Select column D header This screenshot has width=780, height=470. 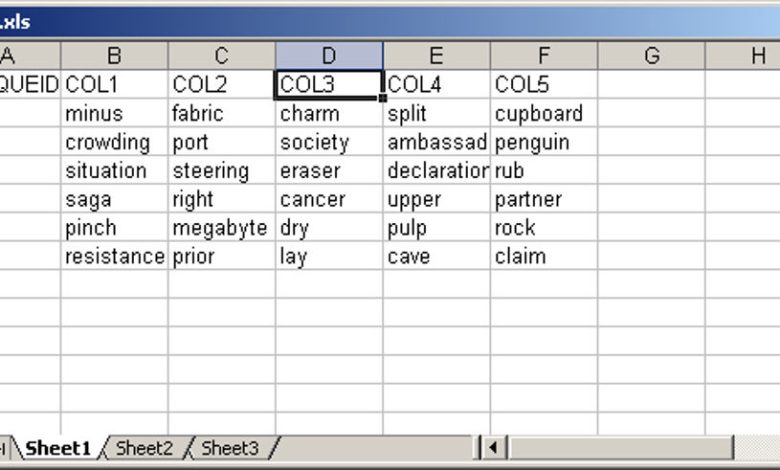point(329,56)
